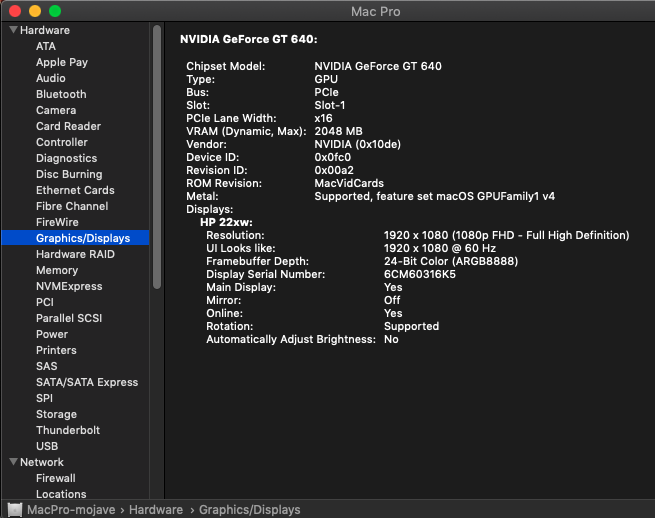Open SAS hardware entry
655x518 pixels.
coord(46,366)
